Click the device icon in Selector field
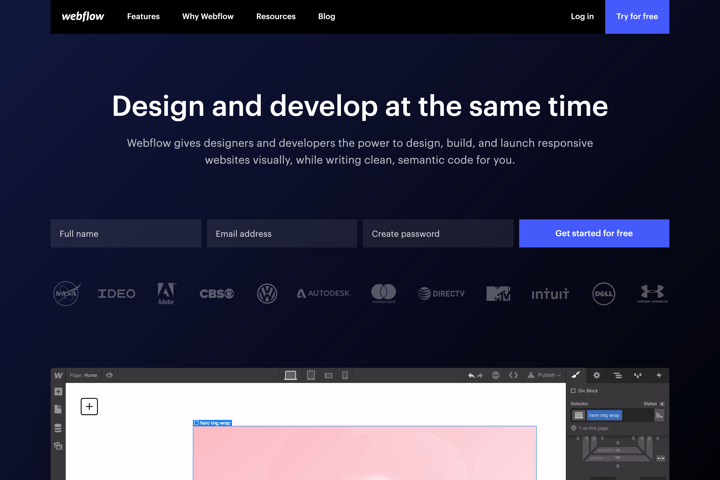Screen dimensions: 720x480 click(x=579, y=415)
